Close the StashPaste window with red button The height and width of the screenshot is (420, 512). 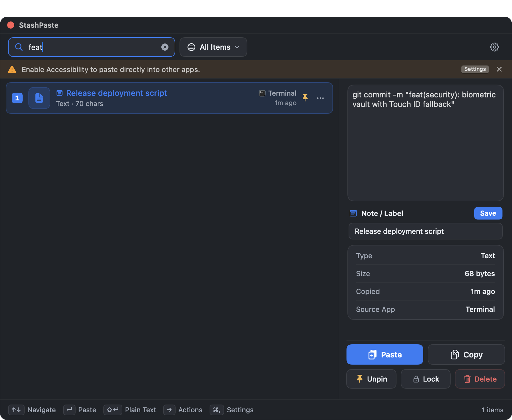pyautogui.click(x=11, y=25)
